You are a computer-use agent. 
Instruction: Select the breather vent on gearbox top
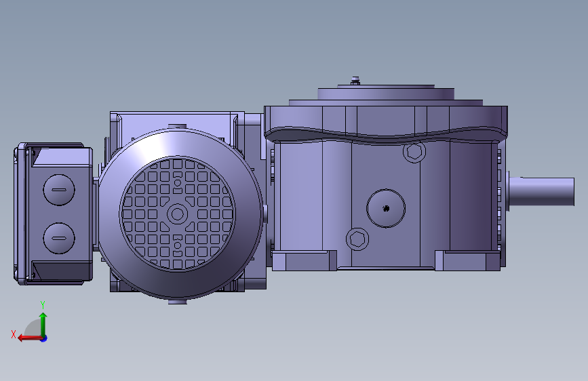point(355,81)
